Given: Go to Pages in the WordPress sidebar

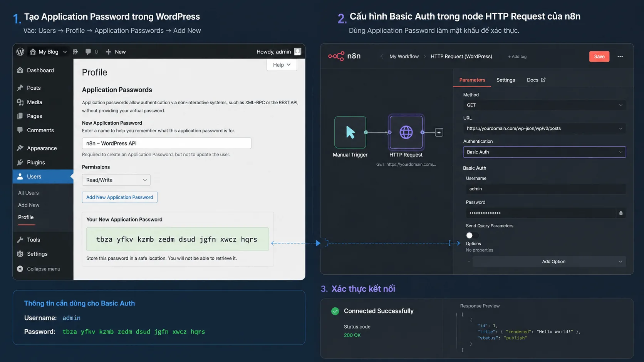Looking at the screenshot, I should tap(34, 116).
